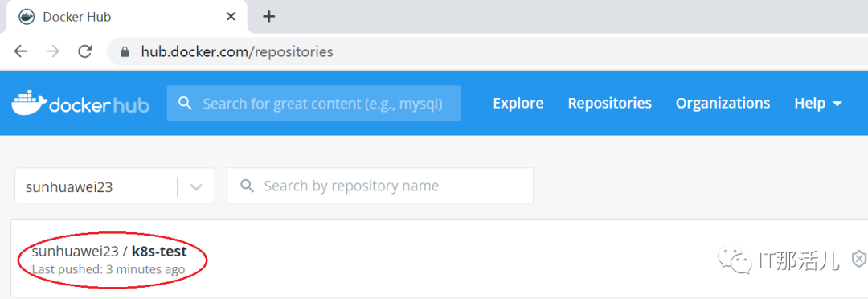Click the browser back arrow
Viewport: 868px width, 299px height.
[20, 52]
